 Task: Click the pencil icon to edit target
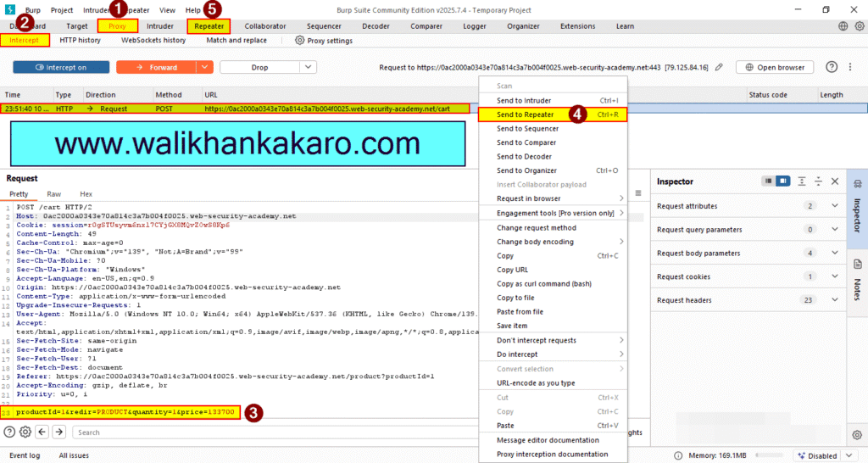coord(719,67)
